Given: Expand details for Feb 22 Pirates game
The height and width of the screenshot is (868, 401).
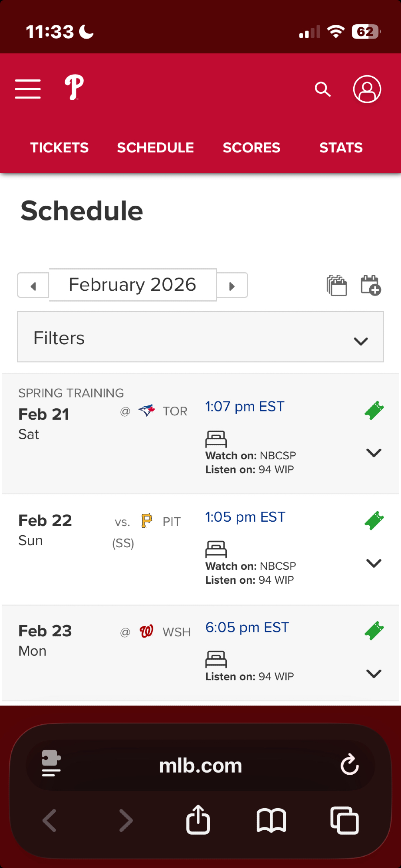Looking at the screenshot, I should coord(374,563).
